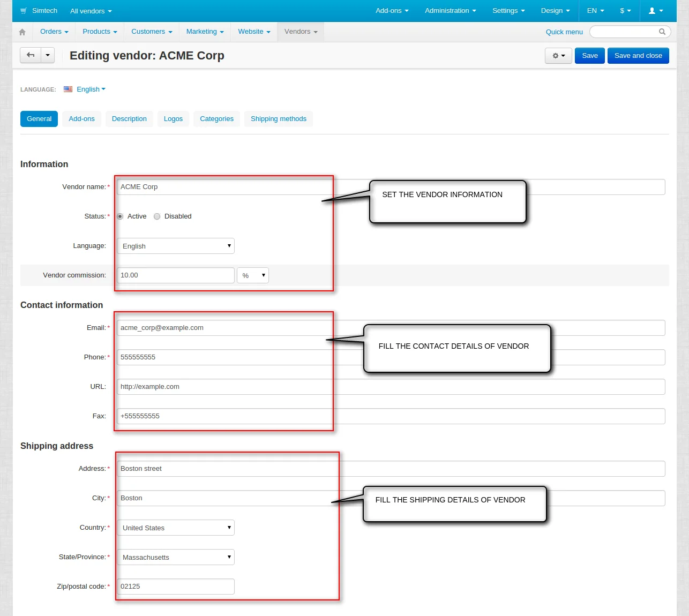
Task: Open the gear settings dropdown
Action: point(558,56)
